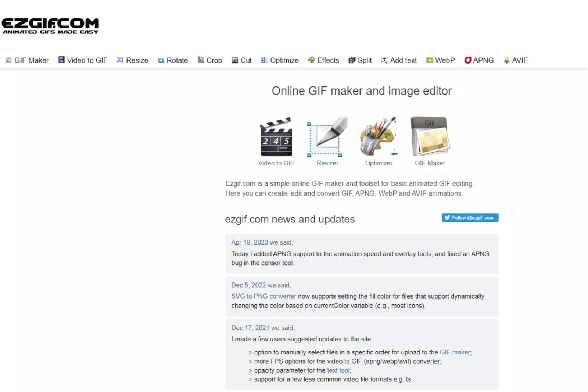Click the Video to GIF nav film icon
588x392 pixels.
click(x=61, y=60)
